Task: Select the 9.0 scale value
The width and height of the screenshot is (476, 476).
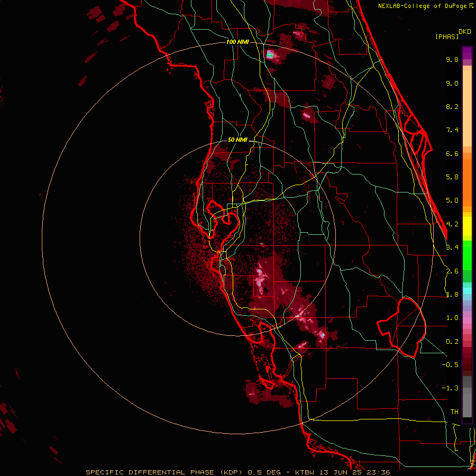Action: tap(452, 83)
